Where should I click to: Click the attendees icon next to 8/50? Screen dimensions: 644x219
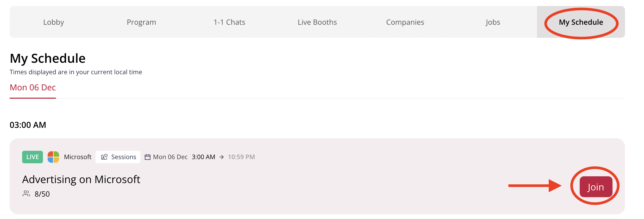point(26,194)
